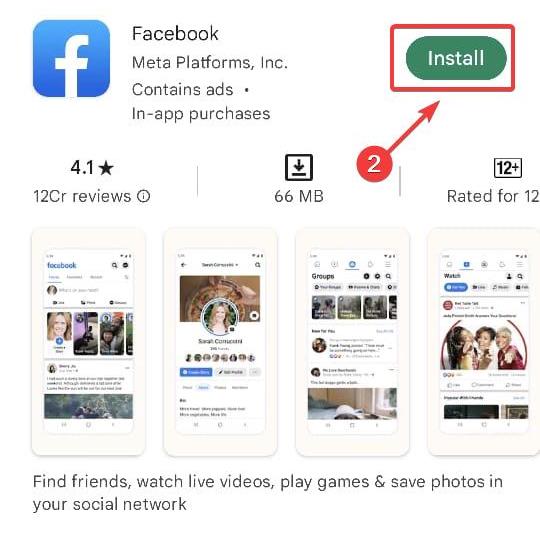Tap the In-app purchases label

tap(201, 114)
